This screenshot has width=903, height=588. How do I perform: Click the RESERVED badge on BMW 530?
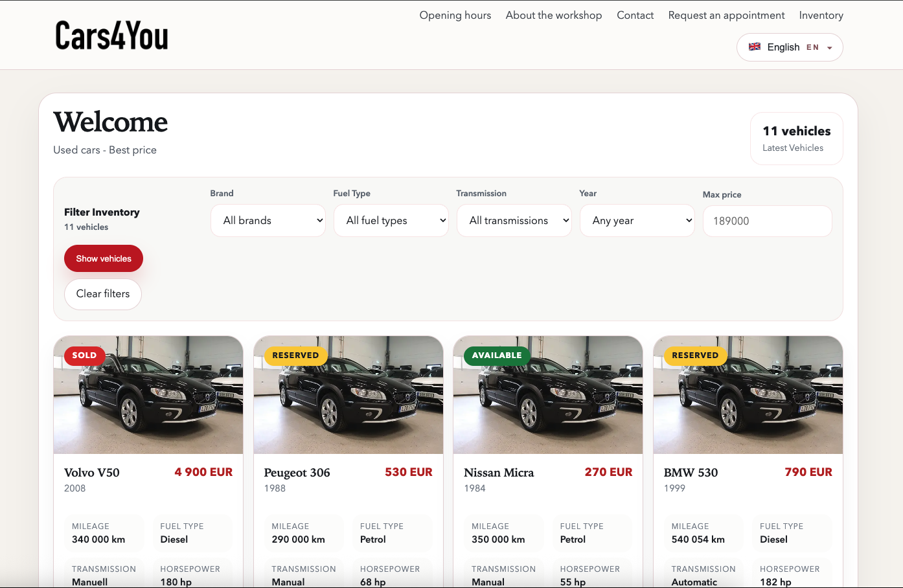(695, 356)
